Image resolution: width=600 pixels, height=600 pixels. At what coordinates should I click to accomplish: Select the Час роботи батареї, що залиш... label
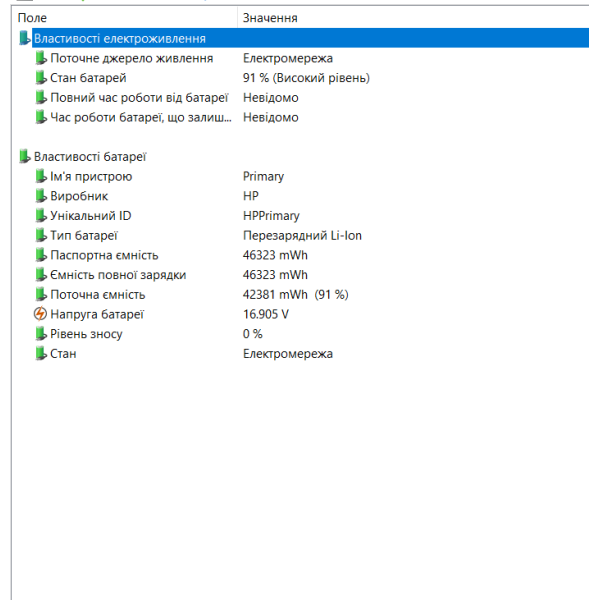pyautogui.click(x=141, y=117)
